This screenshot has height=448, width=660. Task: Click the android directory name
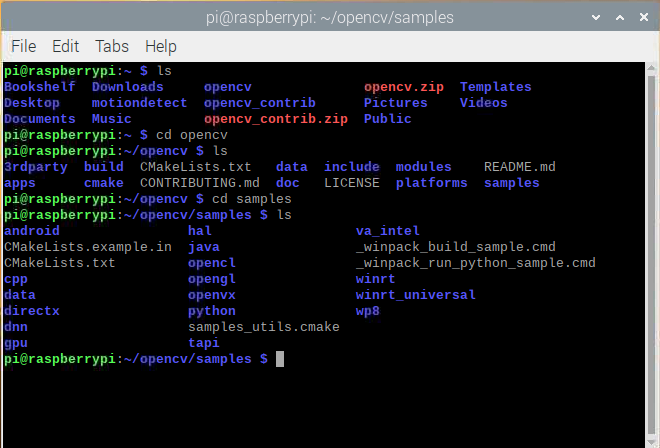coord(32,231)
